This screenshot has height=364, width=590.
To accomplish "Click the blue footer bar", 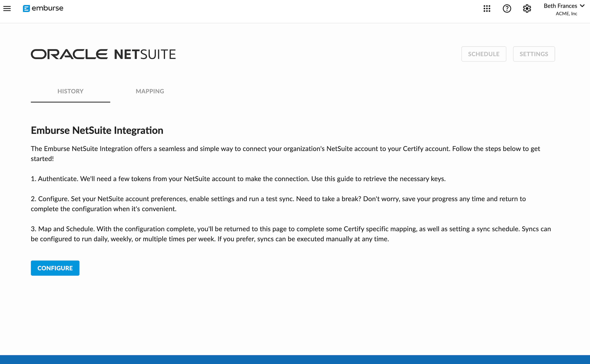I will coord(295,359).
